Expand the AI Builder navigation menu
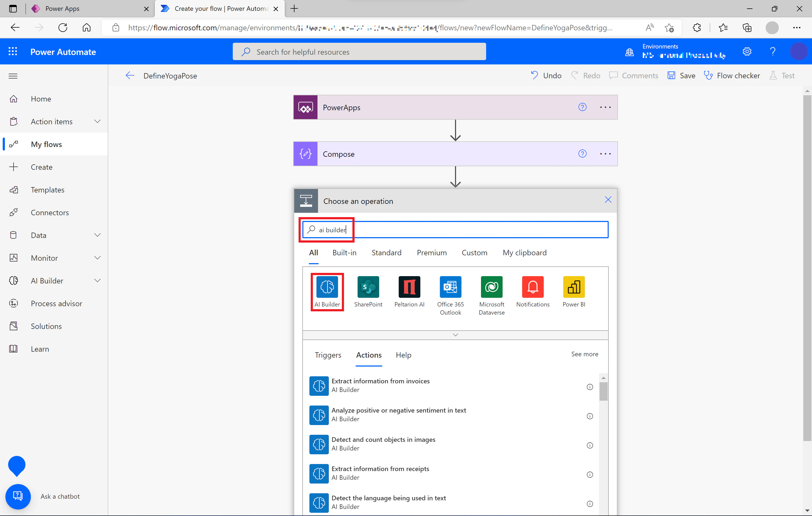The height and width of the screenshot is (516, 812). click(97, 280)
